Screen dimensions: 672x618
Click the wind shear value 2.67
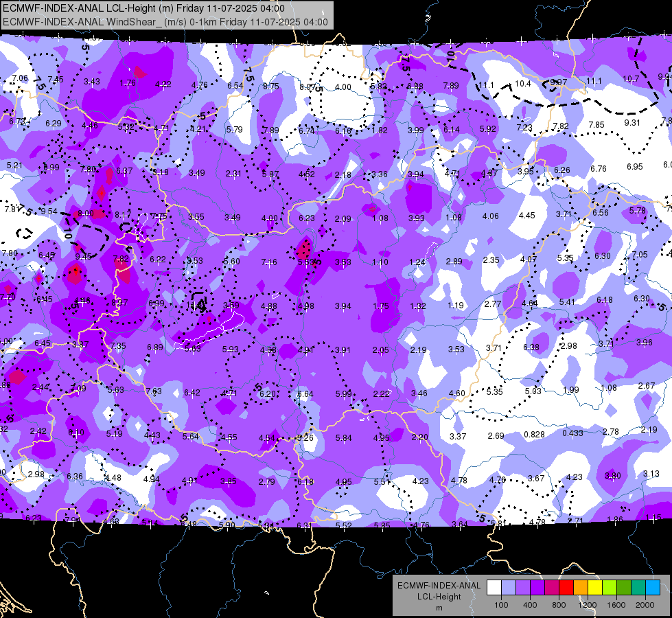pyautogui.click(x=647, y=385)
